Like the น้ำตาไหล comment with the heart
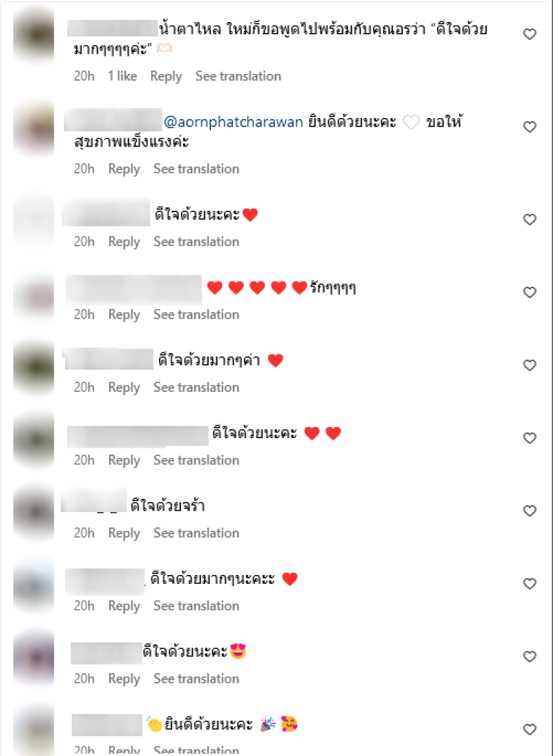Screen dimensions: 553x756 [529, 35]
